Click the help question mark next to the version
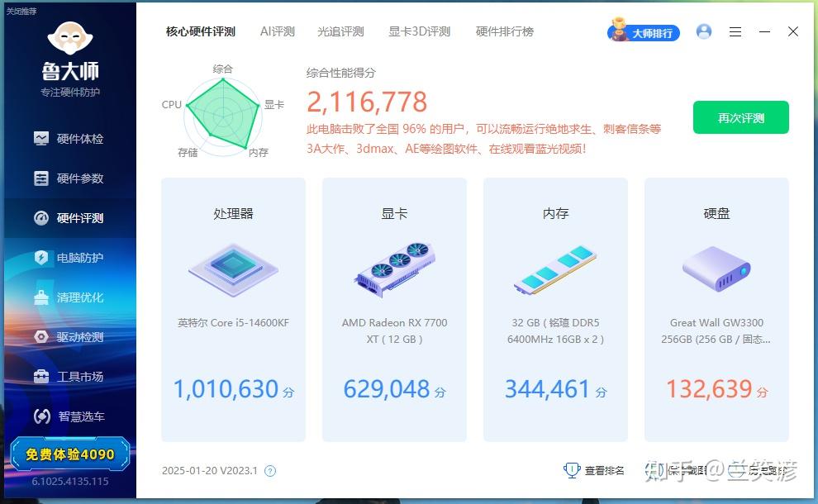Viewport: 818px width, 504px height. [268, 469]
